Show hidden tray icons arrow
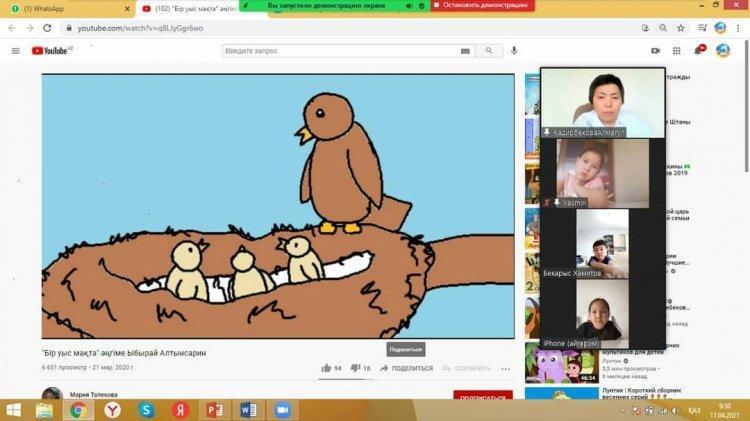The width and height of the screenshot is (750, 421). pos(622,411)
